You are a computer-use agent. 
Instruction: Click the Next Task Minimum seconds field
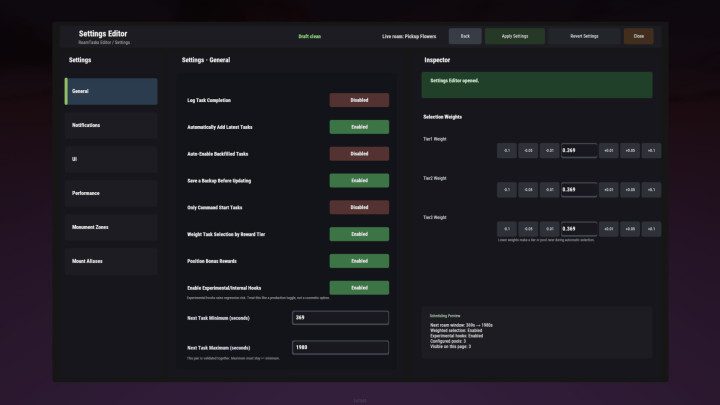(340, 318)
